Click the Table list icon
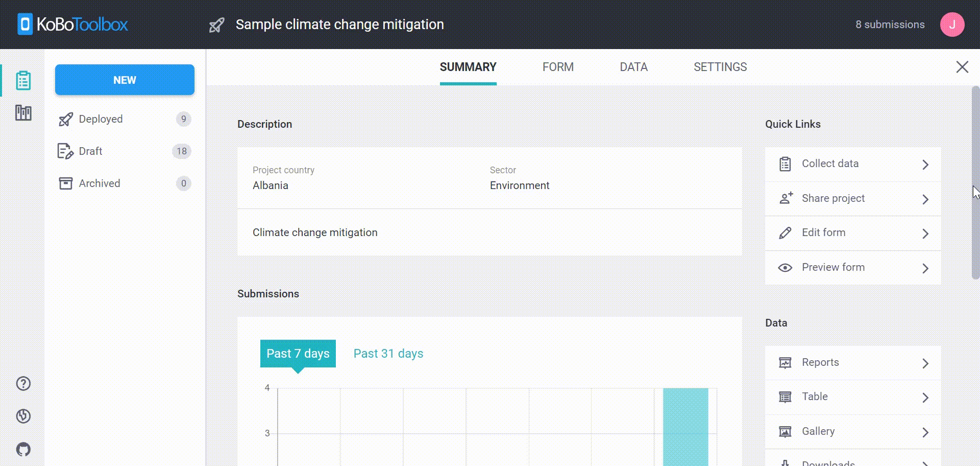This screenshot has width=980, height=466. (785, 397)
